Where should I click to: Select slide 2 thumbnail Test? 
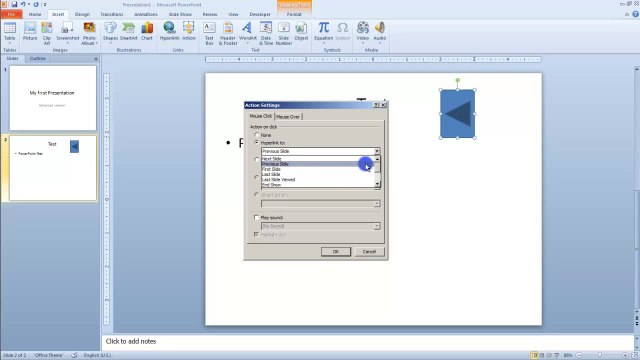point(53,168)
